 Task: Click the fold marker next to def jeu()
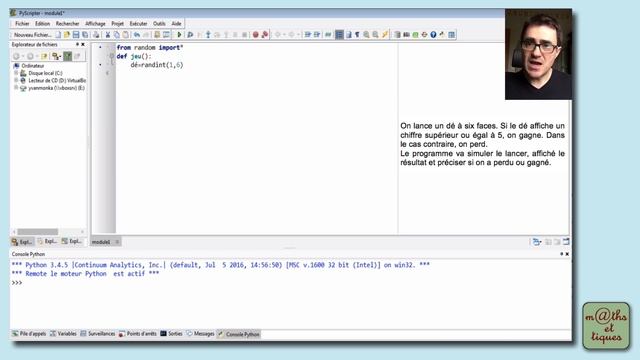[x=111, y=56]
